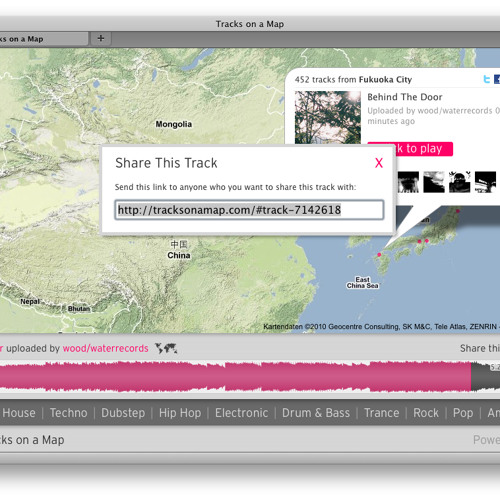Image resolution: width=500 pixels, height=500 pixels.
Task: Open a new tab with plus button
Action: [x=101, y=39]
